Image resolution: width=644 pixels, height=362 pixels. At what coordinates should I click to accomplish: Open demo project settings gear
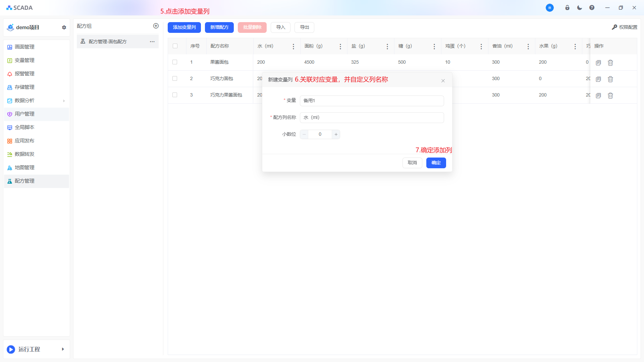pos(64,27)
